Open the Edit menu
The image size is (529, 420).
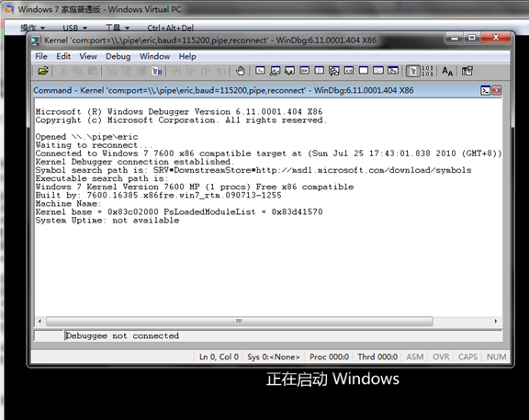point(63,56)
